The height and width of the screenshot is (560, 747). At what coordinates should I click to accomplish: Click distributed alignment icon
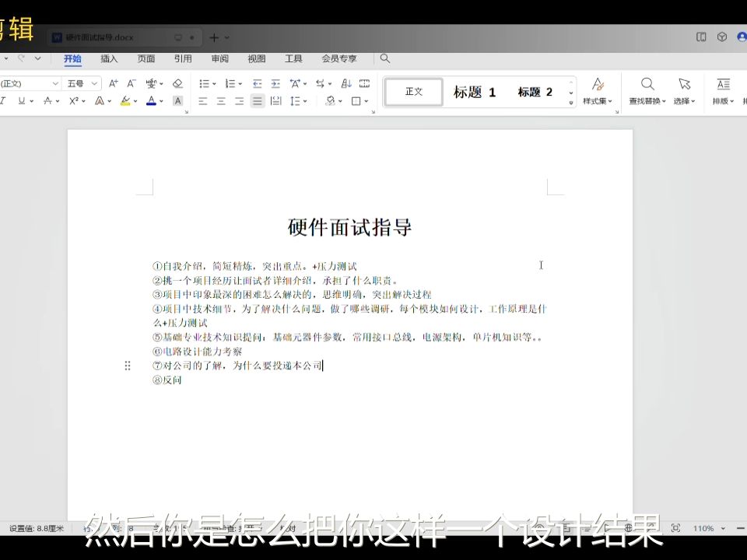point(275,101)
